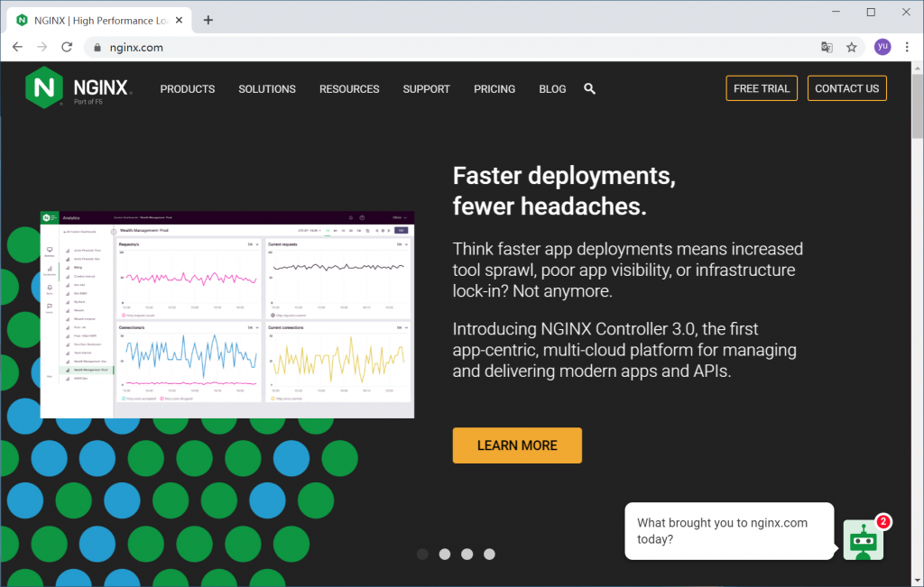Click the NGINX logo in header
This screenshot has width=924, height=587.
pyautogui.click(x=79, y=88)
